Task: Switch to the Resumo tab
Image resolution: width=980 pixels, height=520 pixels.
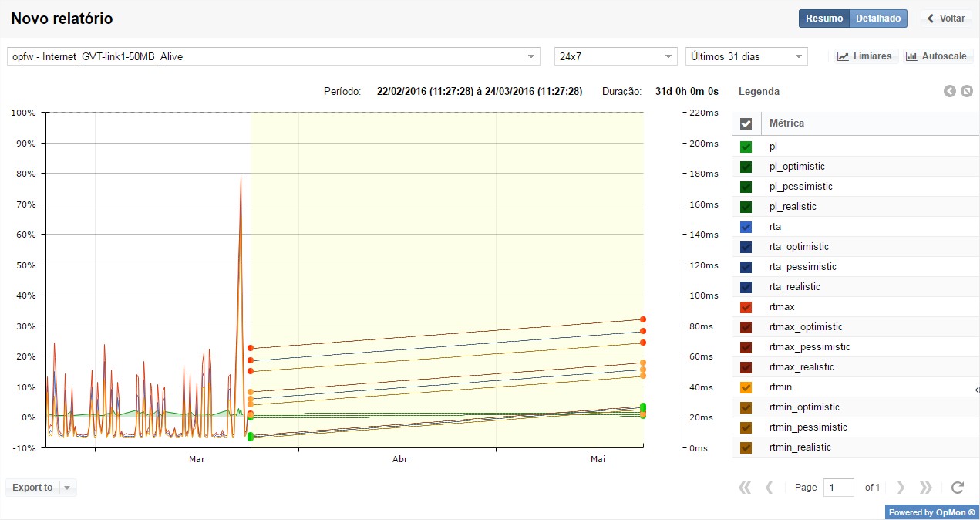Action: pos(823,19)
